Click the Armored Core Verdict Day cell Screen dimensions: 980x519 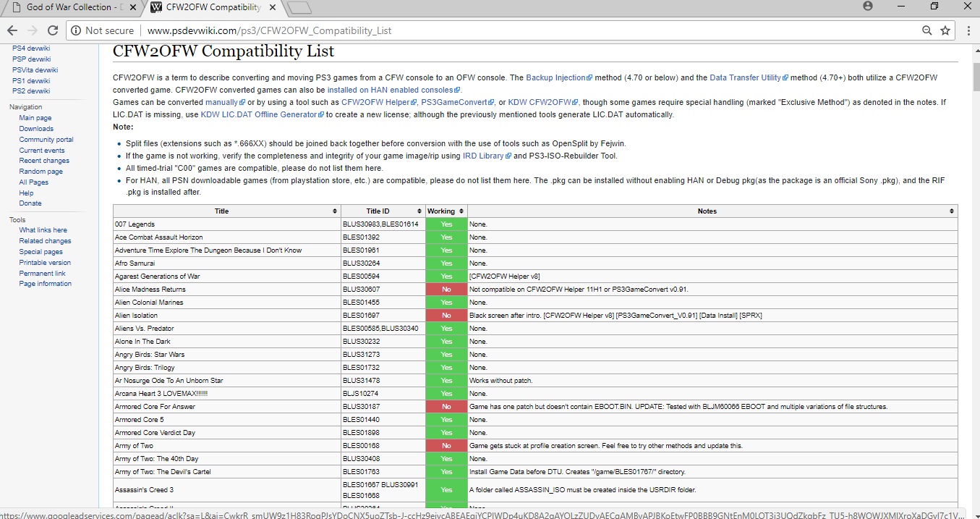(x=226, y=433)
